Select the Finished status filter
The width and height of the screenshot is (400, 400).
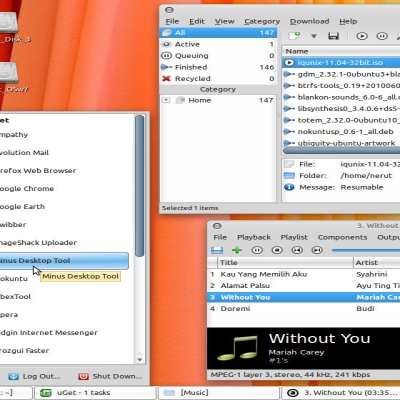pyautogui.click(x=218, y=67)
